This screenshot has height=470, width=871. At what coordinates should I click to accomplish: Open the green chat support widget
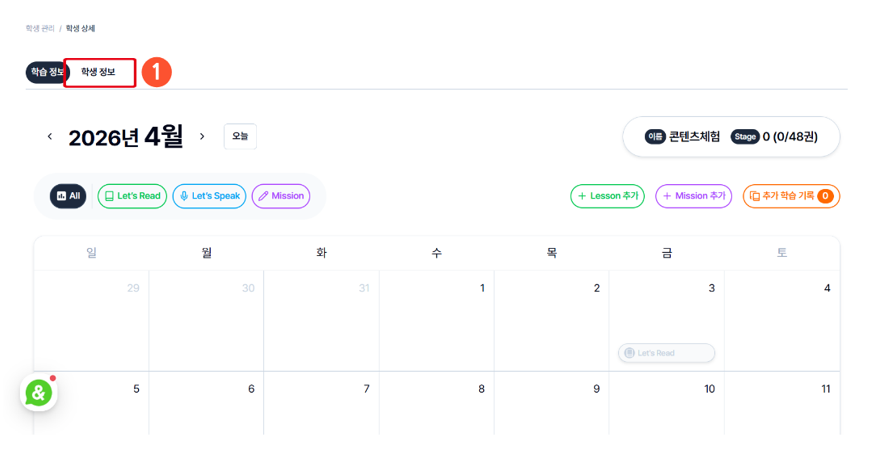point(38,393)
